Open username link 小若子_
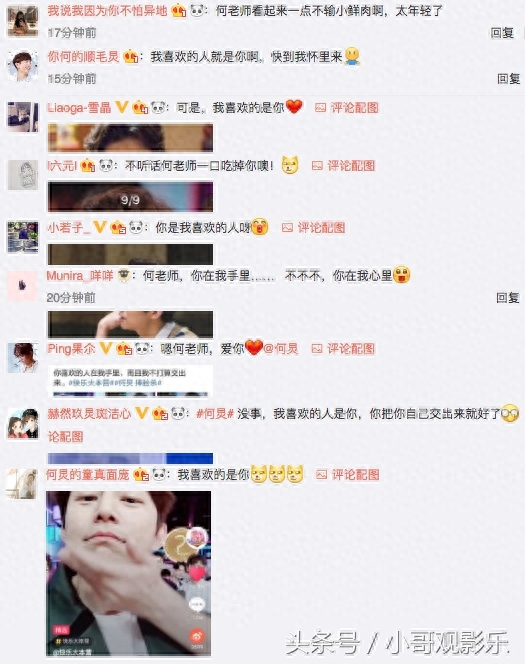Viewport: 525px width, 664px height. (69, 228)
